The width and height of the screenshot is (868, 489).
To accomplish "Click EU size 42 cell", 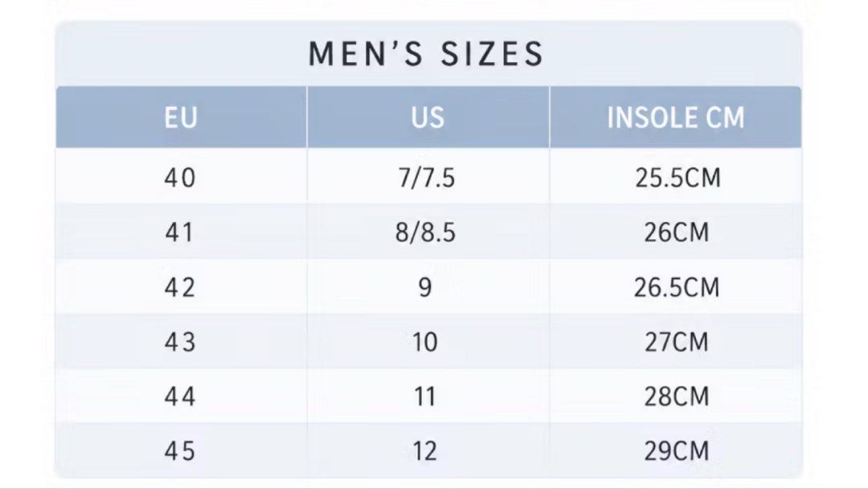I will click(181, 287).
